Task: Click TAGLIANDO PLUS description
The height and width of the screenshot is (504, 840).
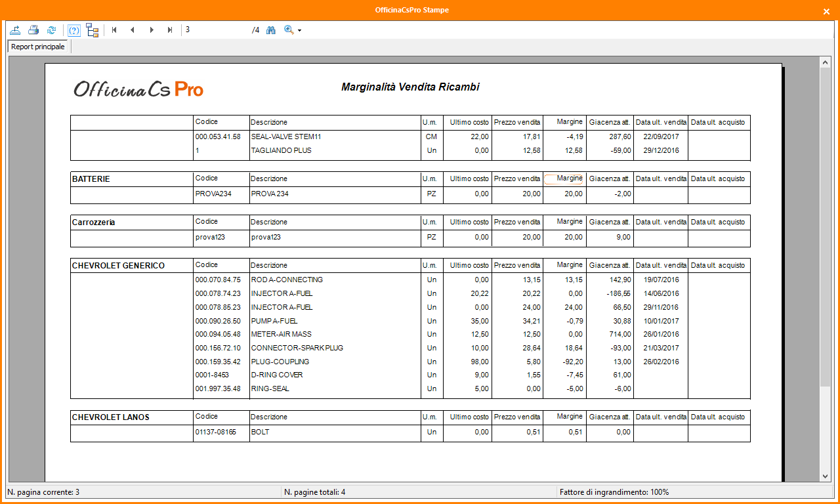Action: pos(281,151)
